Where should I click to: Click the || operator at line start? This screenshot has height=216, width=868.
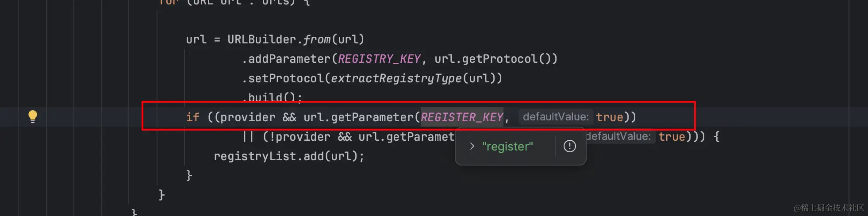[x=248, y=137]
